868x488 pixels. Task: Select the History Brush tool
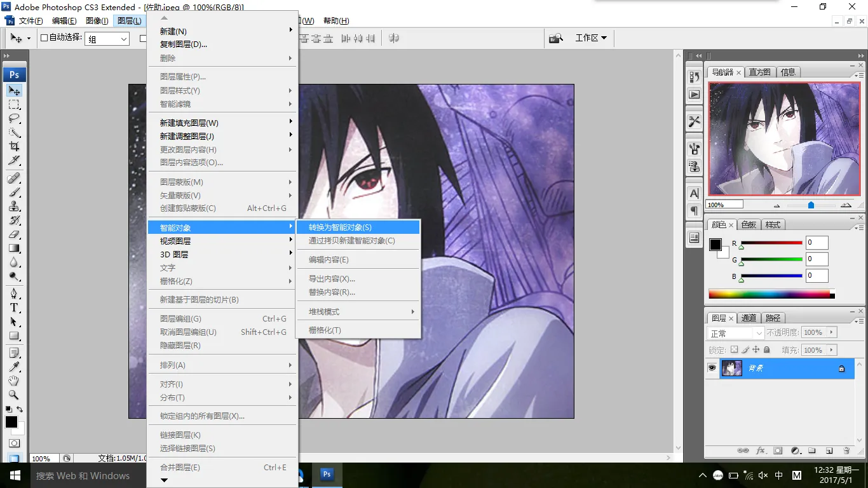(14, 220)
